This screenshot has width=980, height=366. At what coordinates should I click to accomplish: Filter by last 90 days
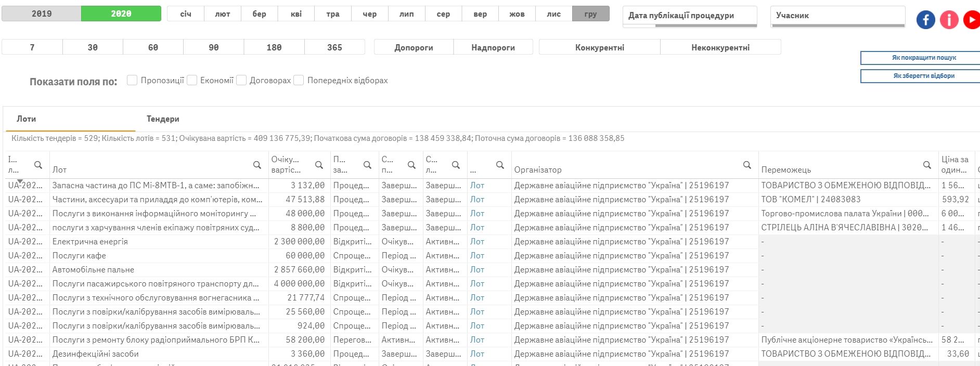[214, 47]
